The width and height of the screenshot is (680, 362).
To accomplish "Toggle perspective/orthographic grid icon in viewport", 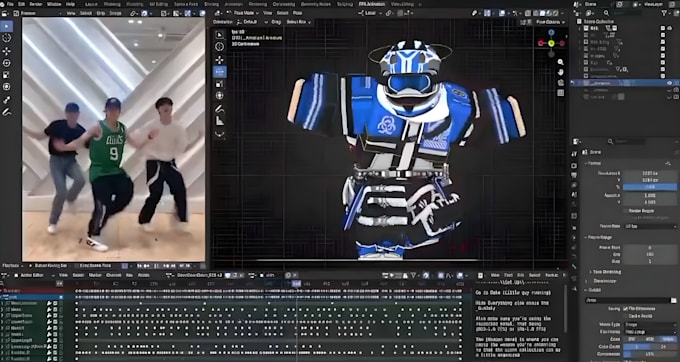I will 561,93.
